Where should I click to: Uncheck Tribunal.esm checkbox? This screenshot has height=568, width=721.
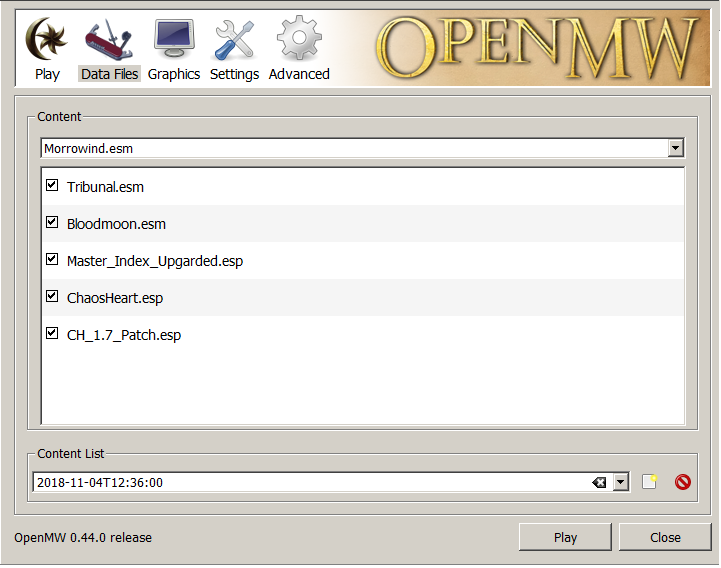pyautogui.click(x=52, y=185)
